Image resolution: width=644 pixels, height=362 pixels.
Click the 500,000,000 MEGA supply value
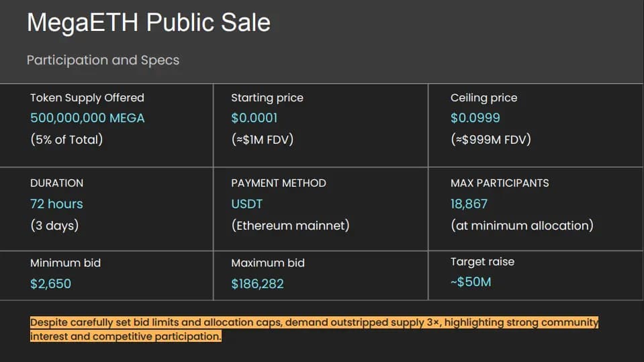tap(87, 118)
